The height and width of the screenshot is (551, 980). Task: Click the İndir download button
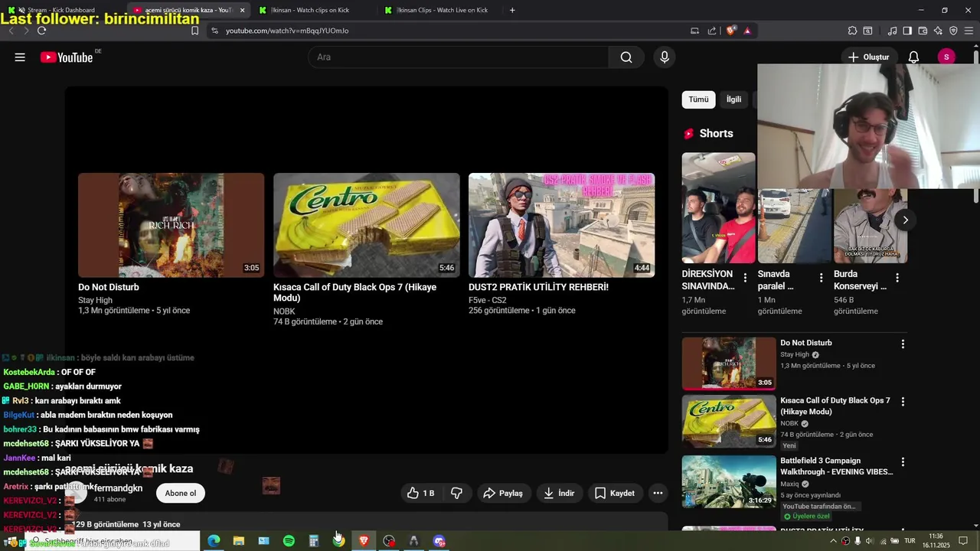(559, 493)
